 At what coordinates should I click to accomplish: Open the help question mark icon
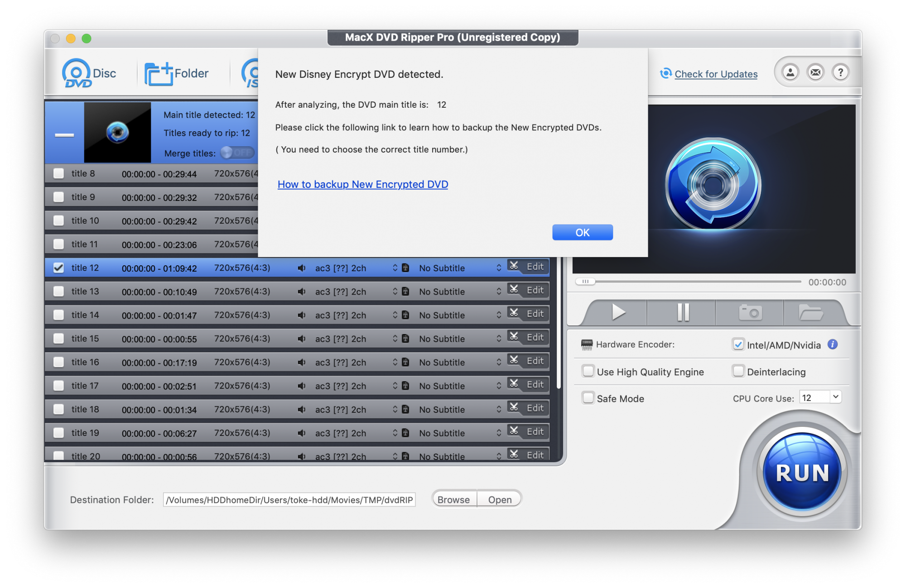[840, 72]
